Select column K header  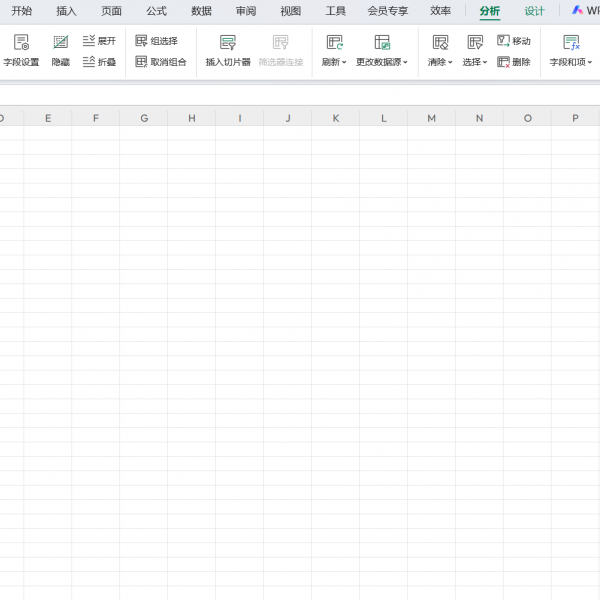335,118
